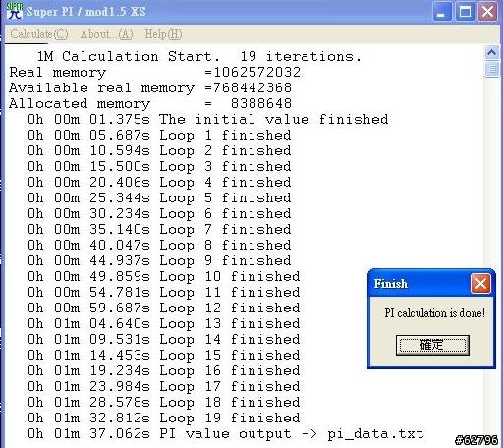Close the Finish dialog with its X
The image size is (503, 448).
tap(480, 283)
